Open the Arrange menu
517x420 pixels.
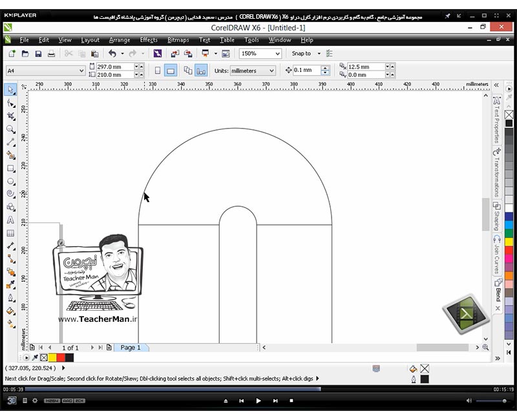pos(120,40)
